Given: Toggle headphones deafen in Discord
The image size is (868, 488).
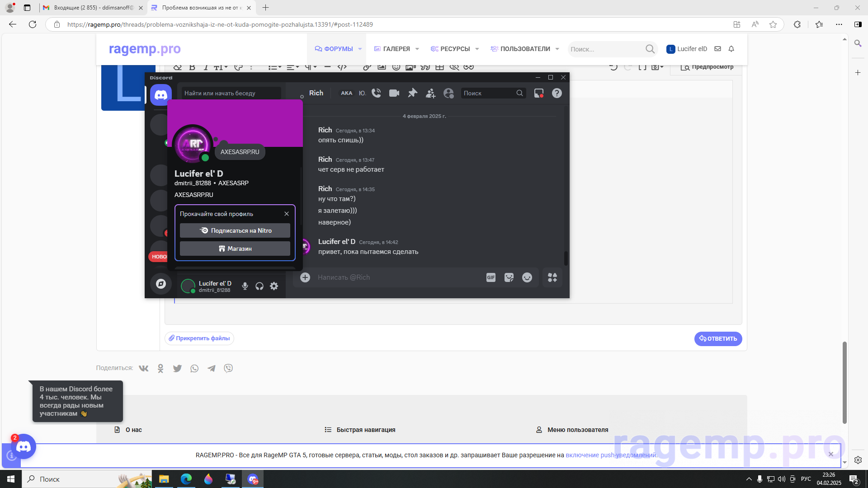Looking at the screenshot, I should coord(259,286).
